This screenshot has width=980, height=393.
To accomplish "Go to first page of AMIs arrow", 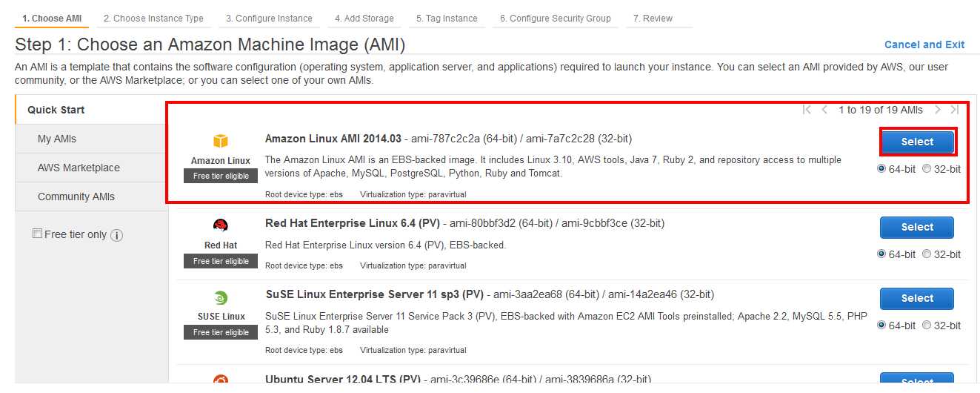I will click(x=807, y=110).
